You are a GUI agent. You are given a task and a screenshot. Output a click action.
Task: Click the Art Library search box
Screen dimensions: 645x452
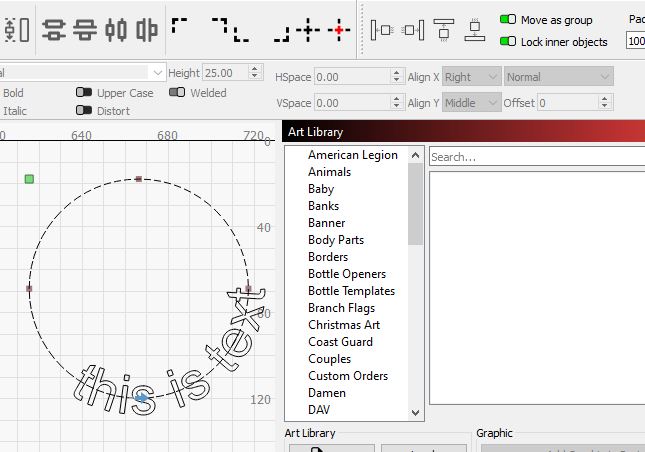pyautogui.click(x=537, y=157)
